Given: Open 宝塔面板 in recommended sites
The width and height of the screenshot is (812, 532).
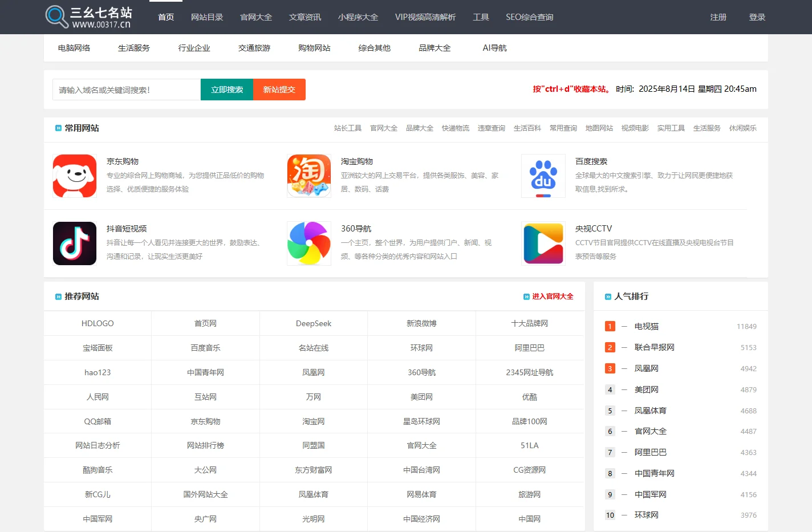Looking at the screenshot, I should click(98, 348).
